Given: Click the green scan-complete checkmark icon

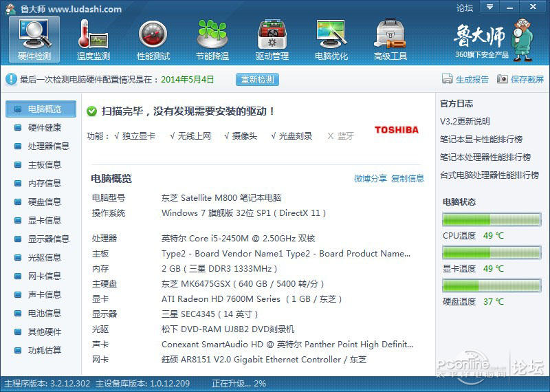Looking at the screenshot, I should (91, 111).
